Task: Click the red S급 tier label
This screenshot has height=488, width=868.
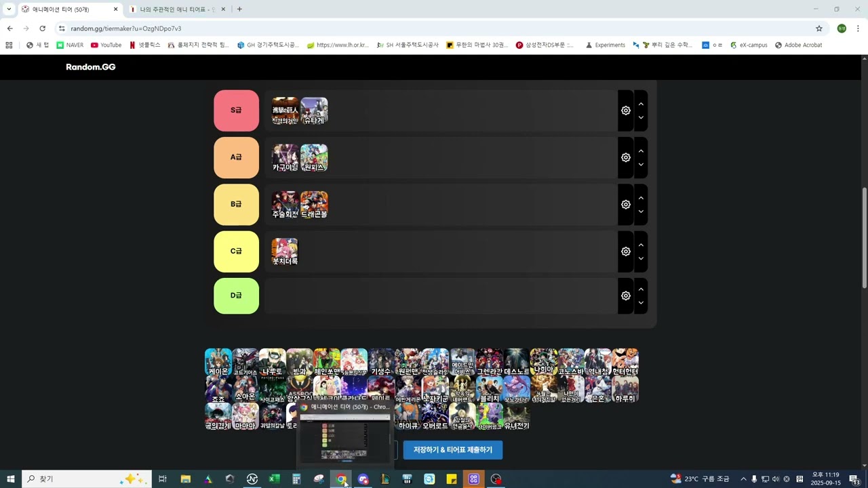Action: coord(236,110)
